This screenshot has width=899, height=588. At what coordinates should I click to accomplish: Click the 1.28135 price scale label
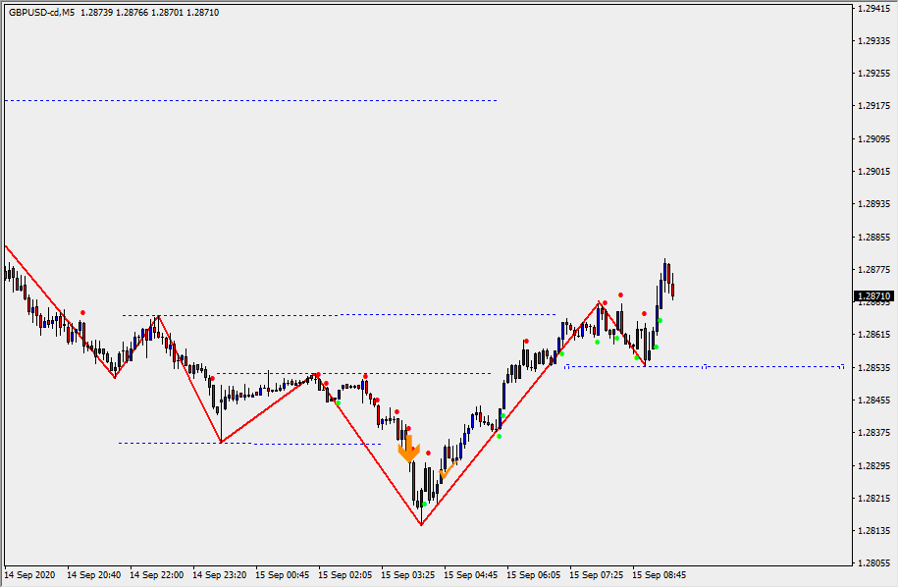coord(873,531)
